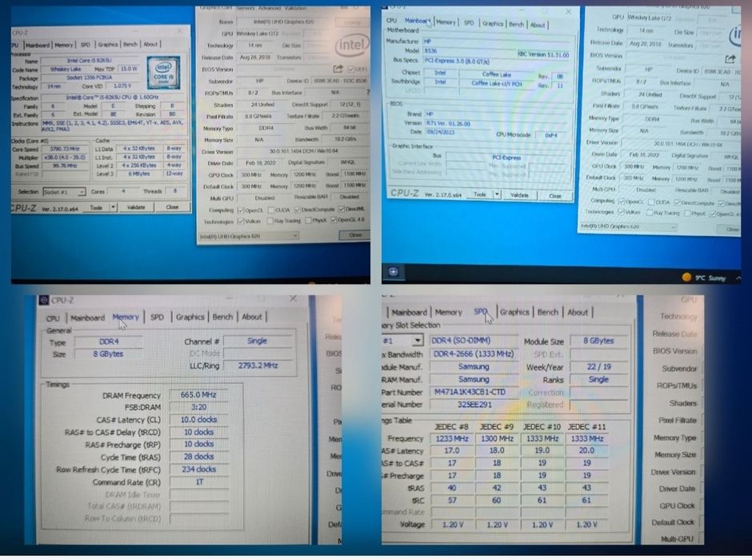Open Tools dropdown arrow in CPU tab window
This screenshot has width=752, height=560.
click(113, 207)
